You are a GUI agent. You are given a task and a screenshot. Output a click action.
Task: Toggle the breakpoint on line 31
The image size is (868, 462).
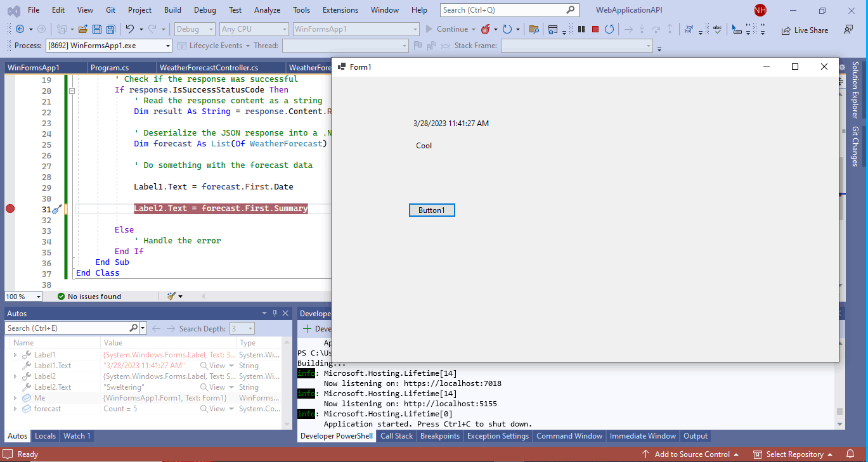click(x=10, y=209)
